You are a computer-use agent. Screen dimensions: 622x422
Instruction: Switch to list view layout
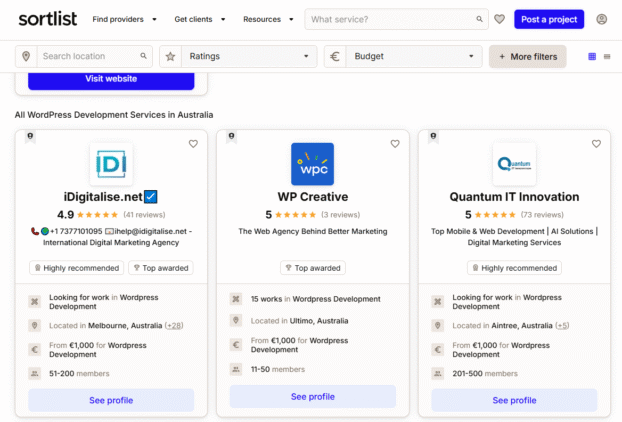[607, 56]
